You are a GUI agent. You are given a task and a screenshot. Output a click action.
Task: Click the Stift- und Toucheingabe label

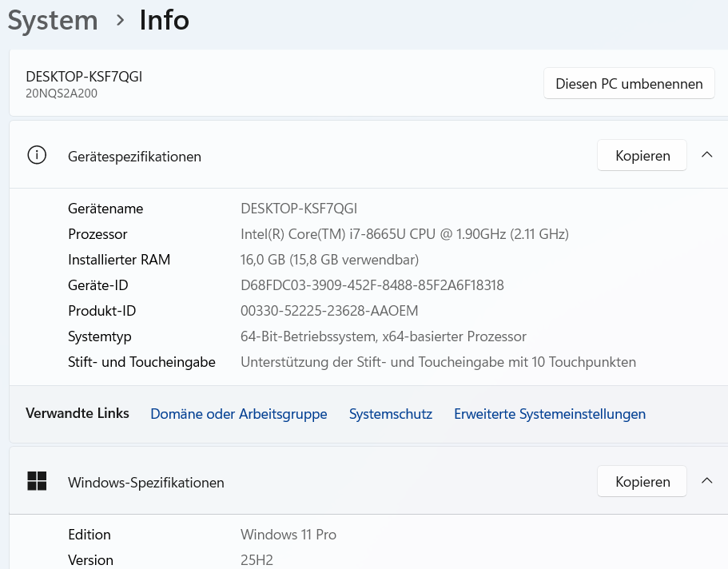pos(141,362)
